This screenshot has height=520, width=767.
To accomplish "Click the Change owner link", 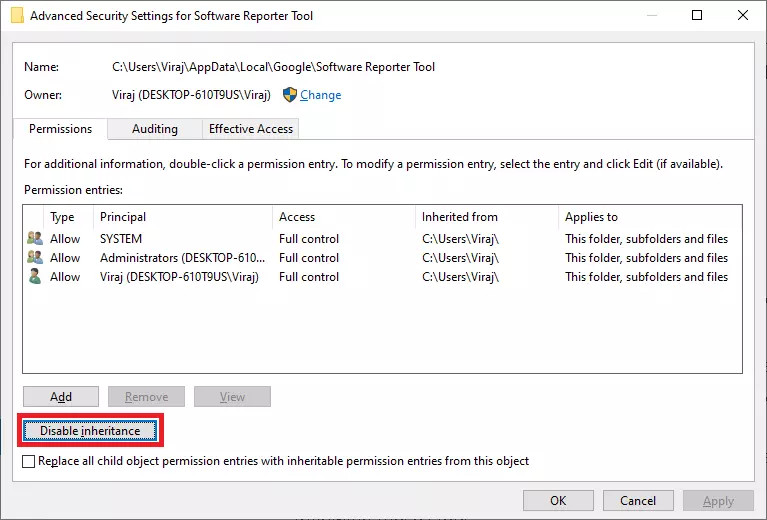I will click(320, 95).
